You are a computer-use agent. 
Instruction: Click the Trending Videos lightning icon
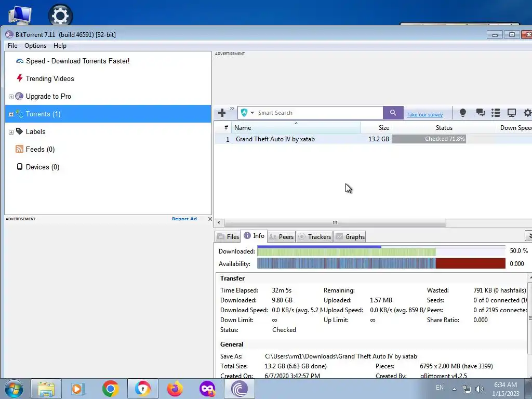[20, 78]
